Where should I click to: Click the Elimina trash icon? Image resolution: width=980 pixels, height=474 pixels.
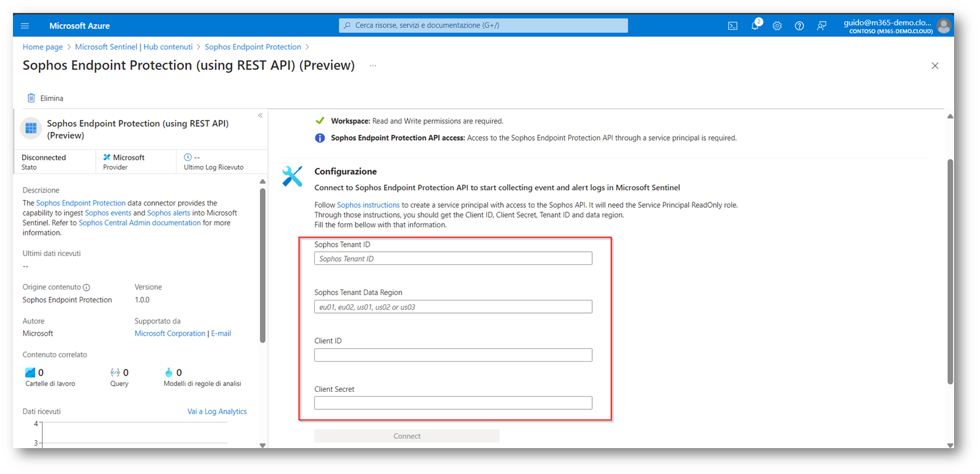point(31,98)
